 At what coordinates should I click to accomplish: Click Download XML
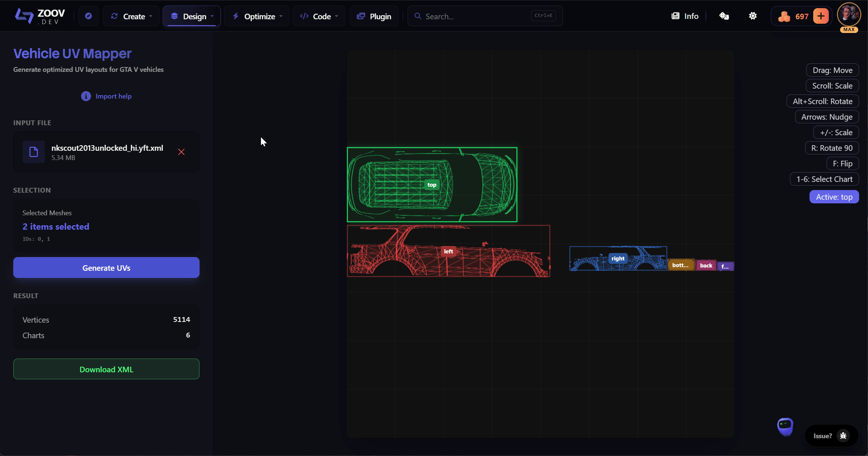(106, 369)
